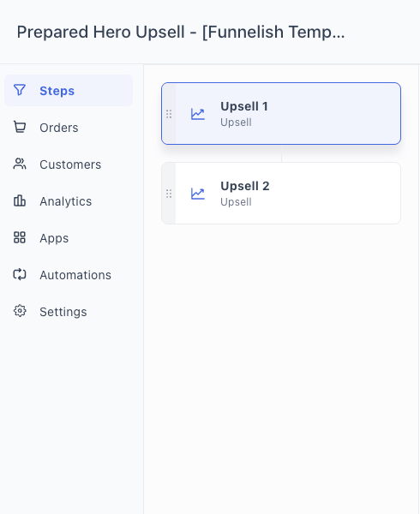The width and height of the screenshot is (420, 514).
Task: Click the Apps grid icon
Action: coord(20,237)
